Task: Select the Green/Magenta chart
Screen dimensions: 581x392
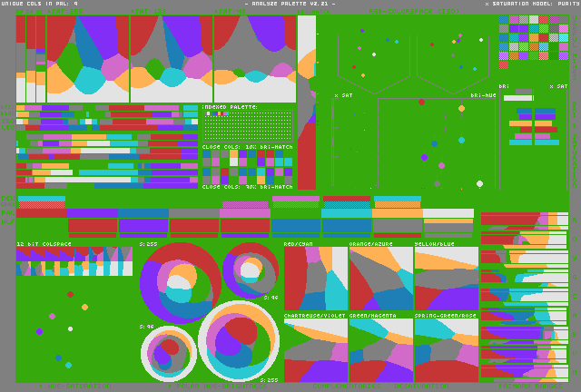Action: click(x=380, y=350)
